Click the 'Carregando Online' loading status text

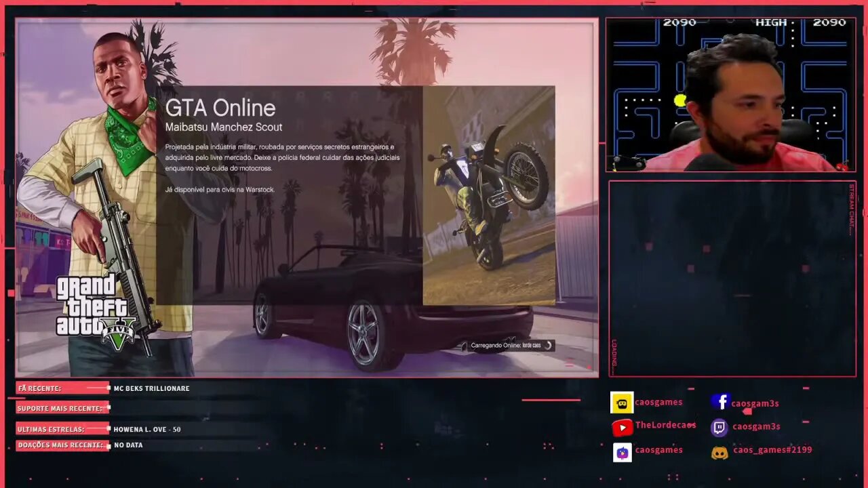(x=506, y=346)
